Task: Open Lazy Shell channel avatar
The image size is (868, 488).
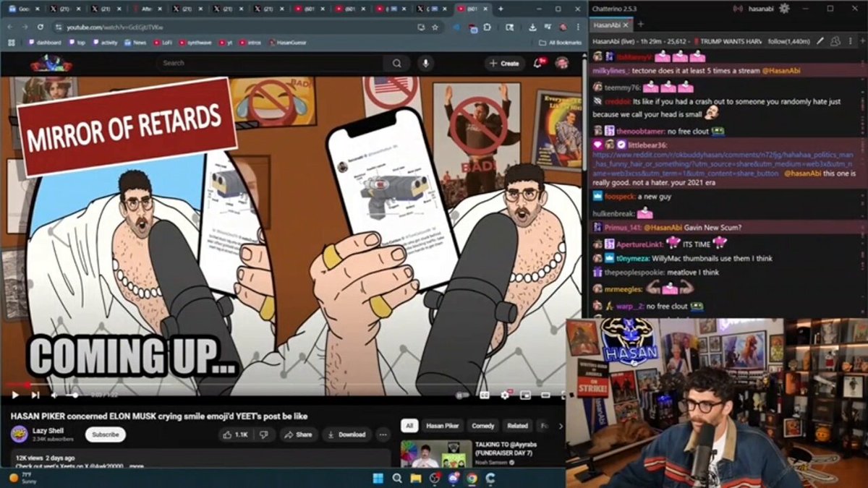Action: pos(19,435)
